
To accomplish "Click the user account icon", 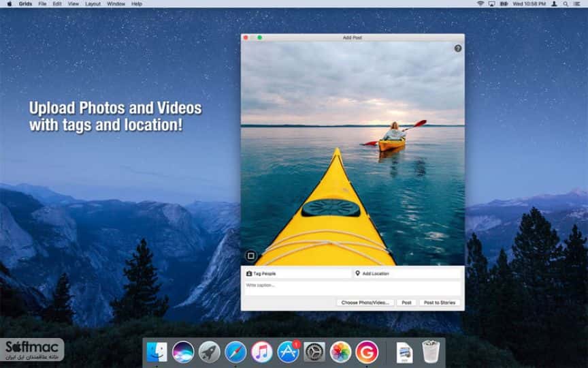I will click(x=554, y=4).
